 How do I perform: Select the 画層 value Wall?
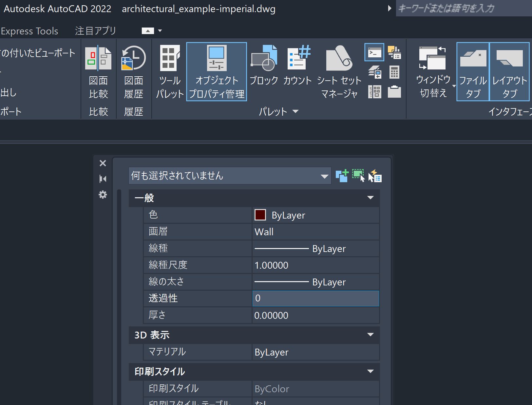pyautogui.click(x=315, y=232)
